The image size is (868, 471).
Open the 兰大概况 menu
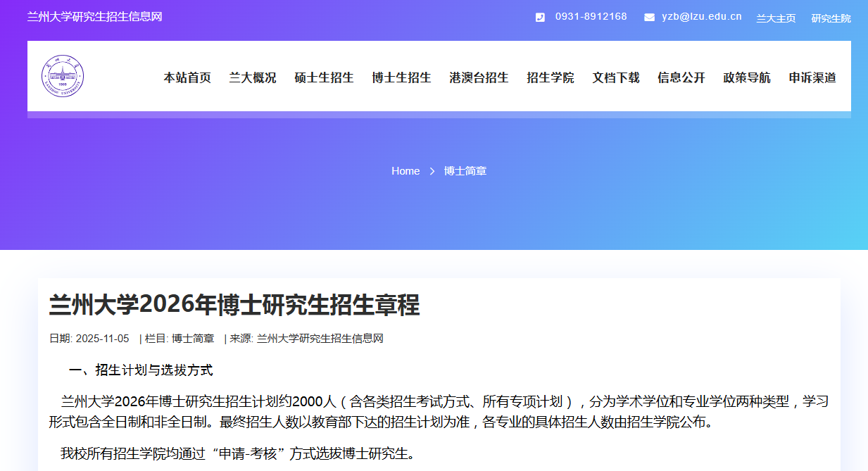tap(253, 78)
